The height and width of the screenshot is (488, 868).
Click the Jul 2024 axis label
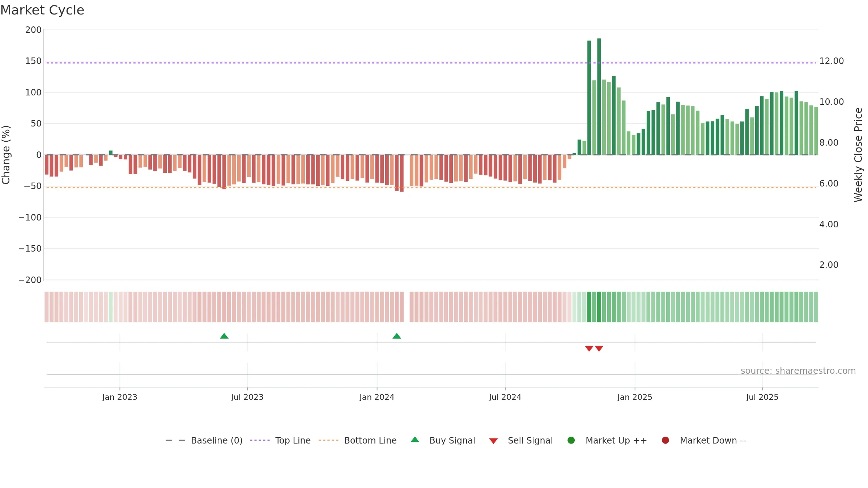(505, 397)
